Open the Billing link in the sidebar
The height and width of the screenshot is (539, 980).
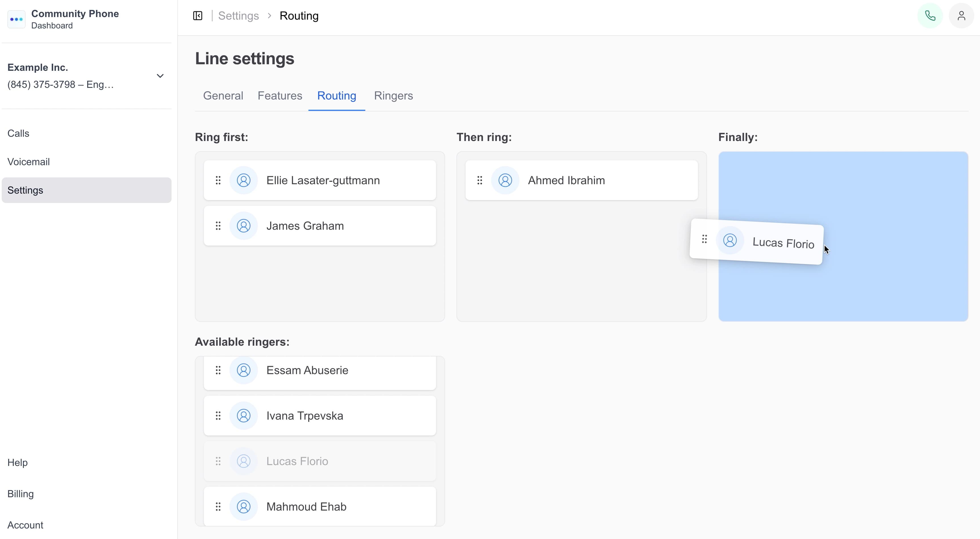[20, 494]
